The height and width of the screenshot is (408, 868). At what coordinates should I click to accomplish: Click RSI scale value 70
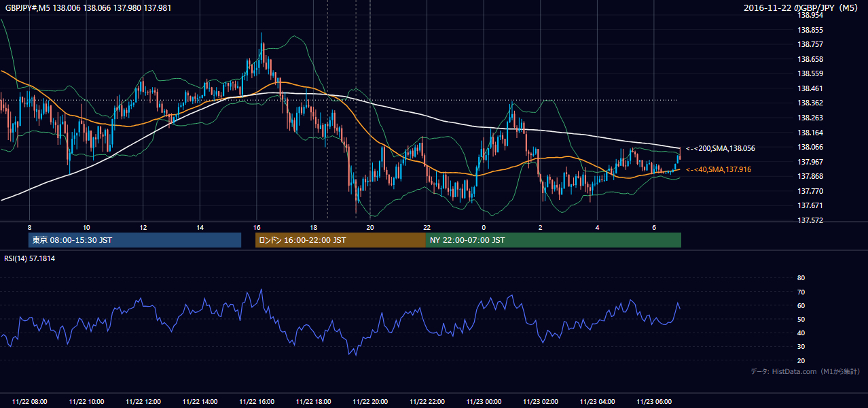tap(801, 292)
